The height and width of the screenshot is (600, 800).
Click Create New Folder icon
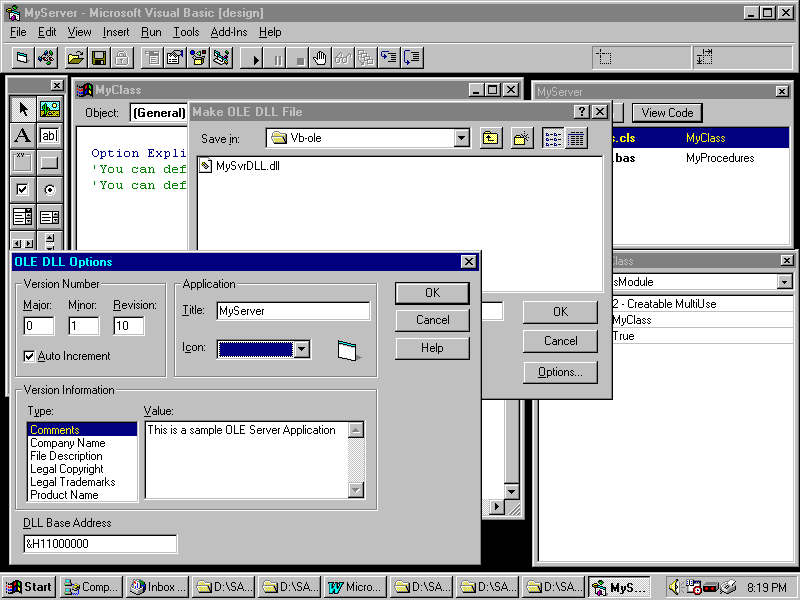(522, 139)
